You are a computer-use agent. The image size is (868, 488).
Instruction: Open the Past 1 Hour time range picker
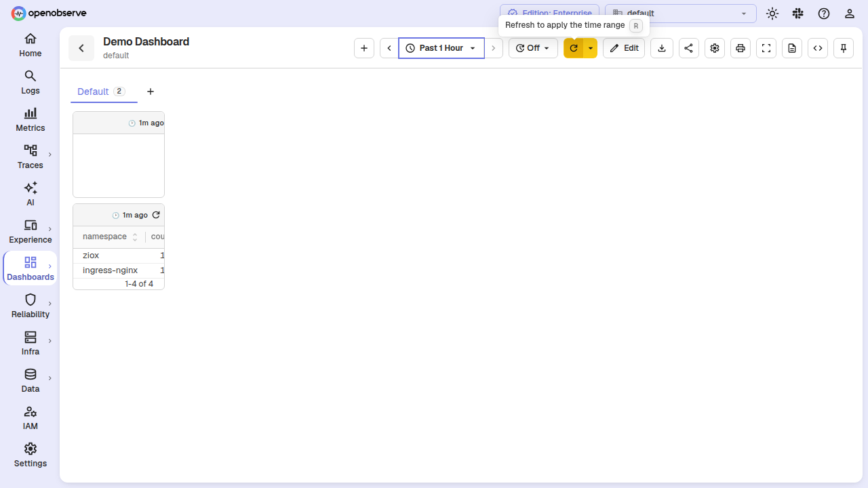(x=441, y=48)
